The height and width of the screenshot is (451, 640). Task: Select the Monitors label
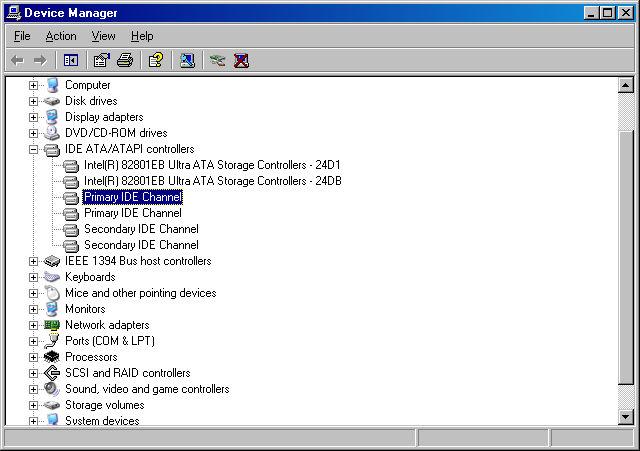pyautogui.click(x=85, y=309)
